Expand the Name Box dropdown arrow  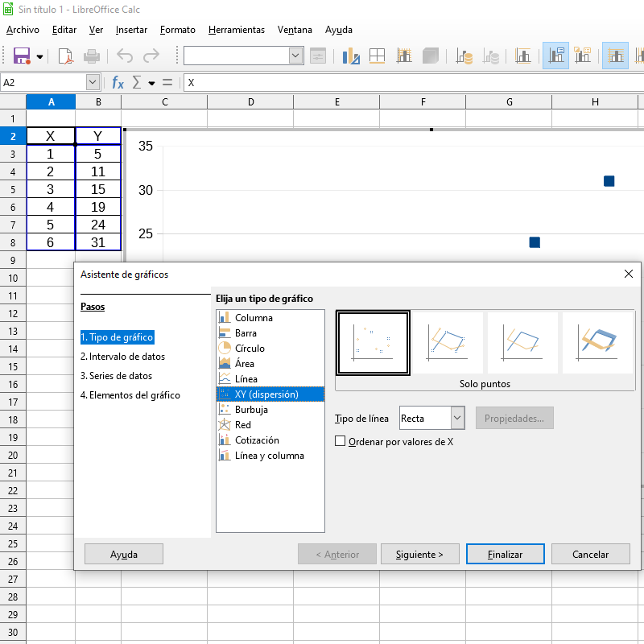tap(93, 82)
